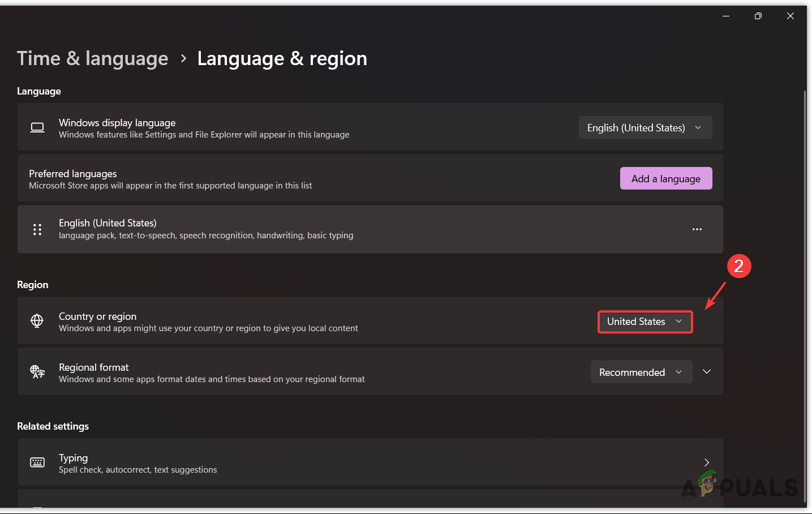Click the Add a language button
This screenshot has width=812, height=514.
(x=666, y=178)
